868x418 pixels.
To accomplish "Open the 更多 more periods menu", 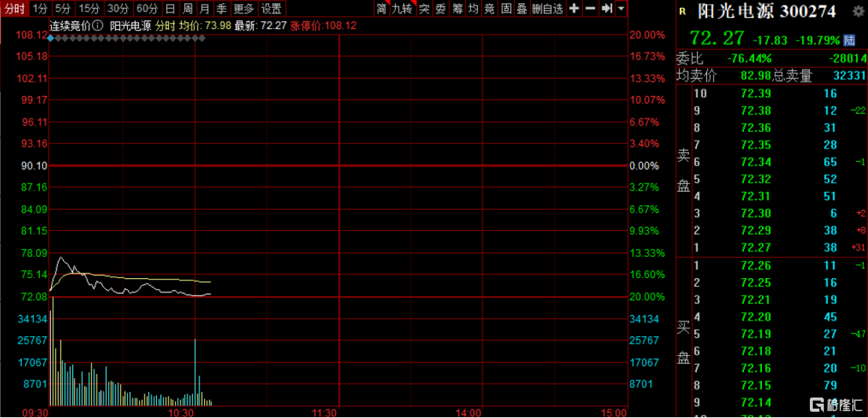I will (x=244, y=9).
